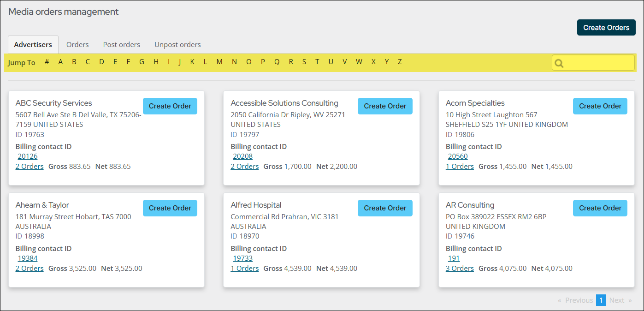Create Order for Acorn Specialties
Screen dimensions: 644x311
600,106
